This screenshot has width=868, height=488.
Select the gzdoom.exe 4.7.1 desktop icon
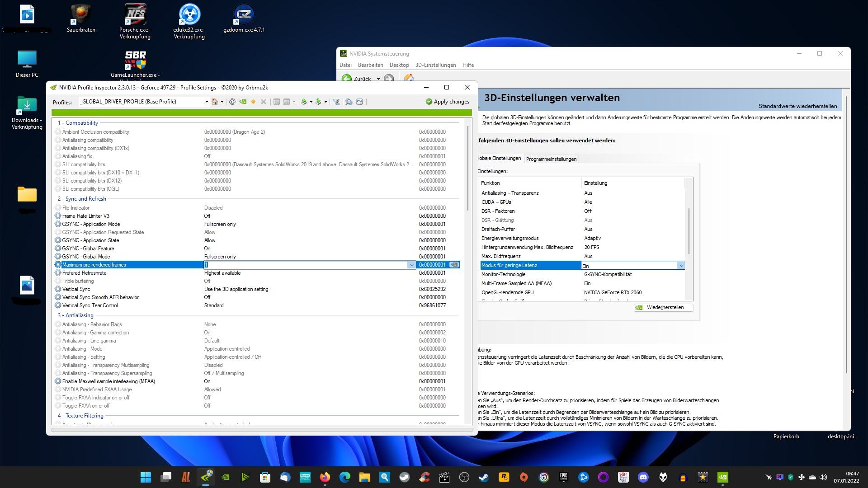[244, 18]
